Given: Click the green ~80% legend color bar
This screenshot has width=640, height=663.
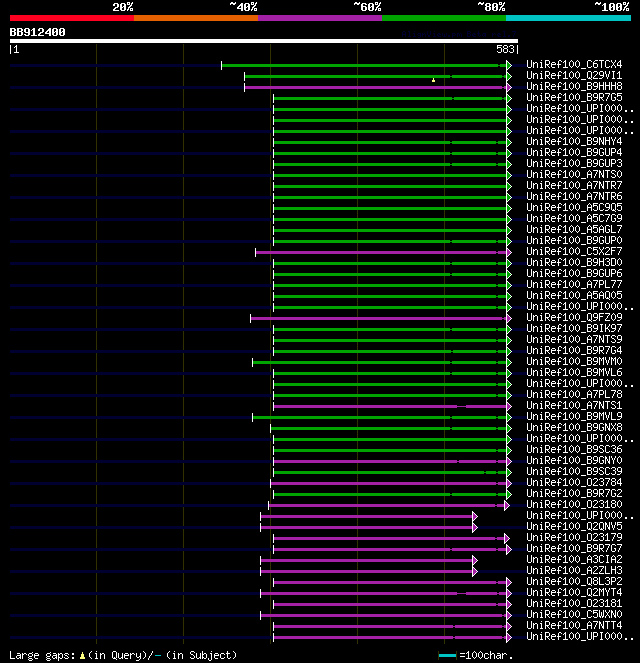Looking at the screenshot, I should pyautogui.click(x=444, y=18).
